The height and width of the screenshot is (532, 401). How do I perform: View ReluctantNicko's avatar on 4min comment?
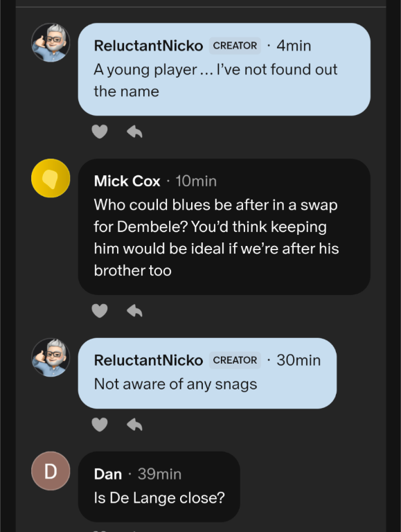(x=51, y=42)
